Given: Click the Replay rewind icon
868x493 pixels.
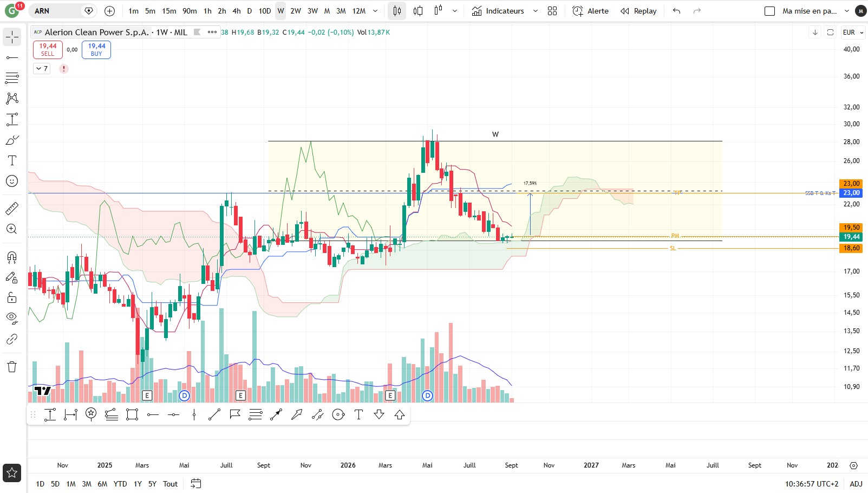Looking at the screenshot, I should pos(625,11).
